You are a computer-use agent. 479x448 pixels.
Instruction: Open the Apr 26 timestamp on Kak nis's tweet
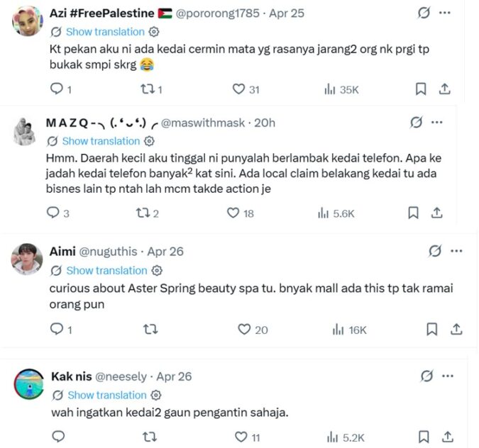tap(174, 376)
